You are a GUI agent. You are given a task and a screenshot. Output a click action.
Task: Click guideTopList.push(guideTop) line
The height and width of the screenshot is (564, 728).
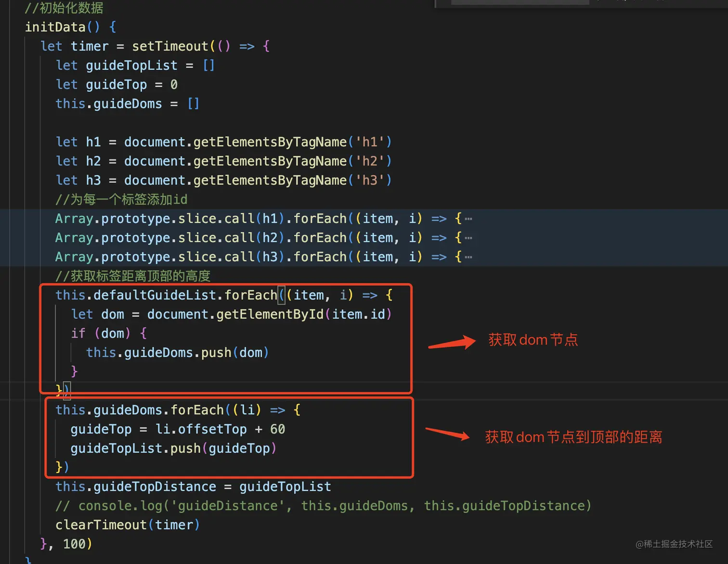coord(174,448)
